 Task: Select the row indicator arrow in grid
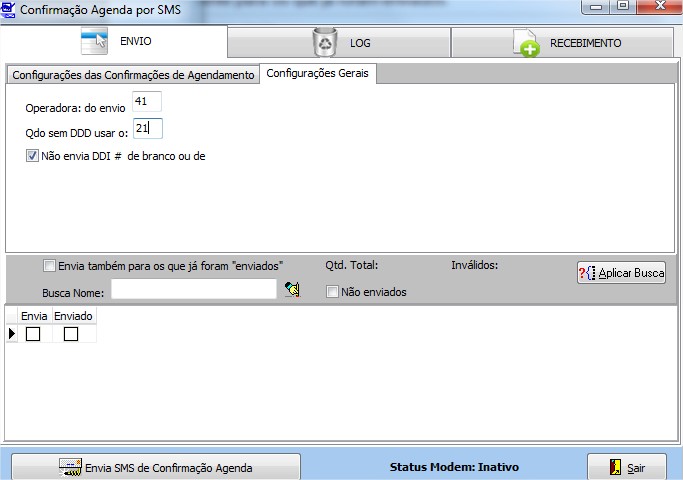pyautogui.click(x=12, y=334)
